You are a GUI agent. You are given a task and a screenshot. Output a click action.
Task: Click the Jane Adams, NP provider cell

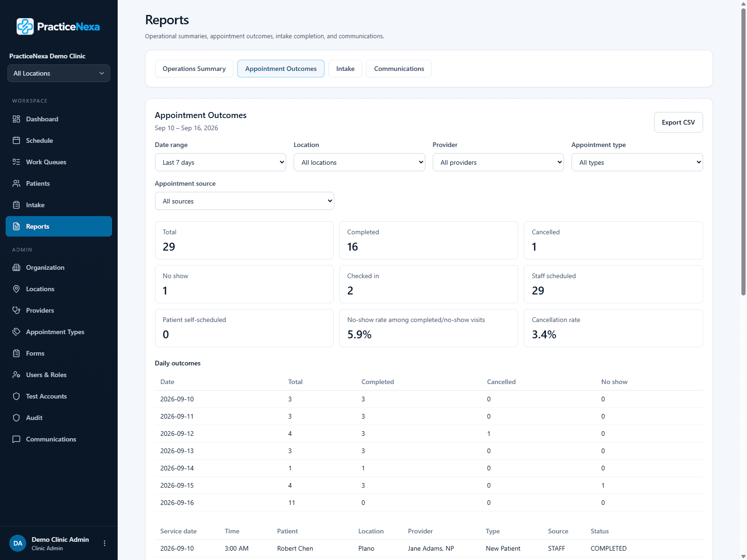pyautogui.click(x=431, y=548)
